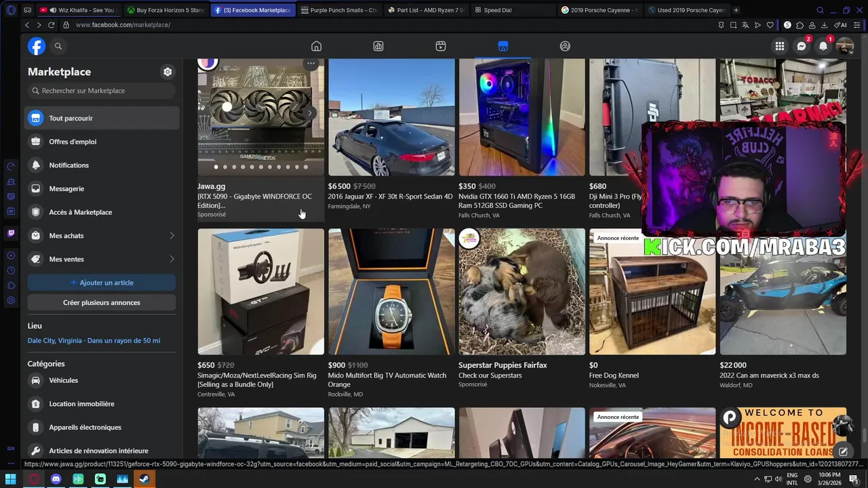Advance Jawa.gg carousel with right arrow
This screenshot has height=488, width=868.
coord(310,113)
